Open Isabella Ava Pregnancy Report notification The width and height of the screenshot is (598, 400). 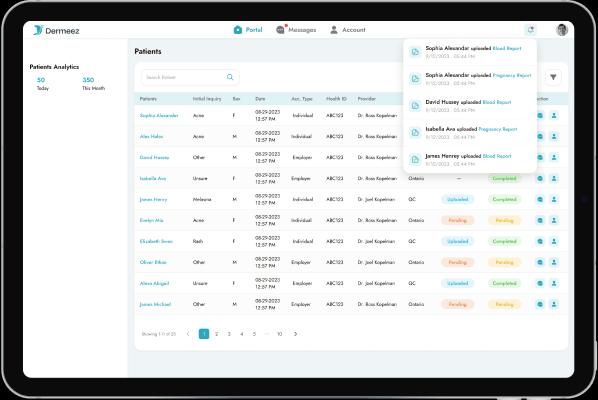coord(470,133)
